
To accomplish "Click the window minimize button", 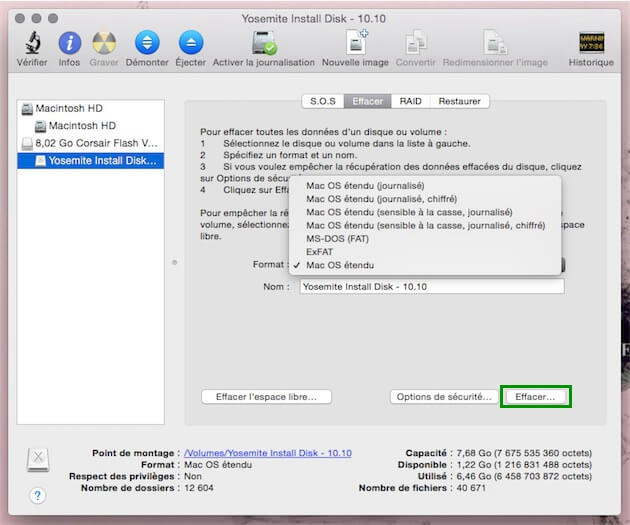I will pos(37,18).
